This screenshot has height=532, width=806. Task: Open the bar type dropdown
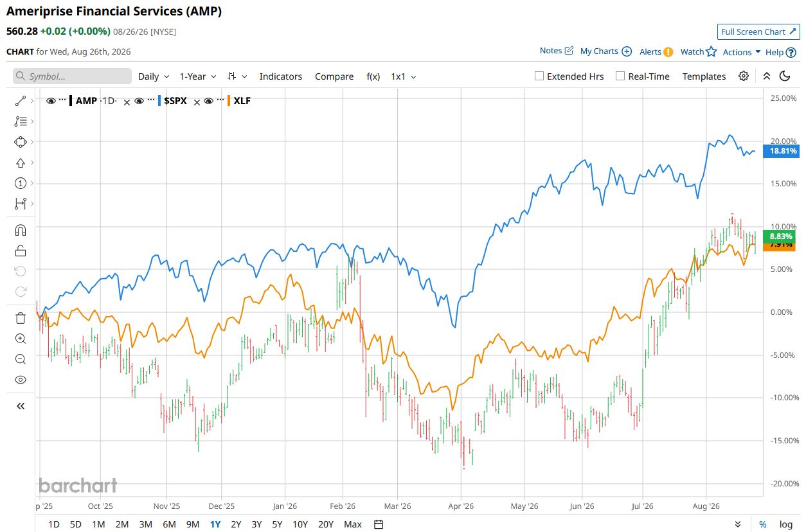(x=237, y=76)
